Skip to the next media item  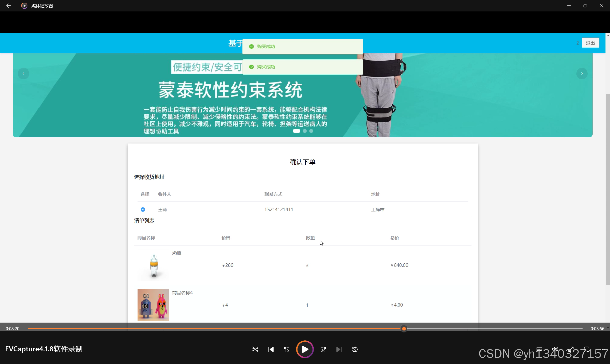(339, 349)
